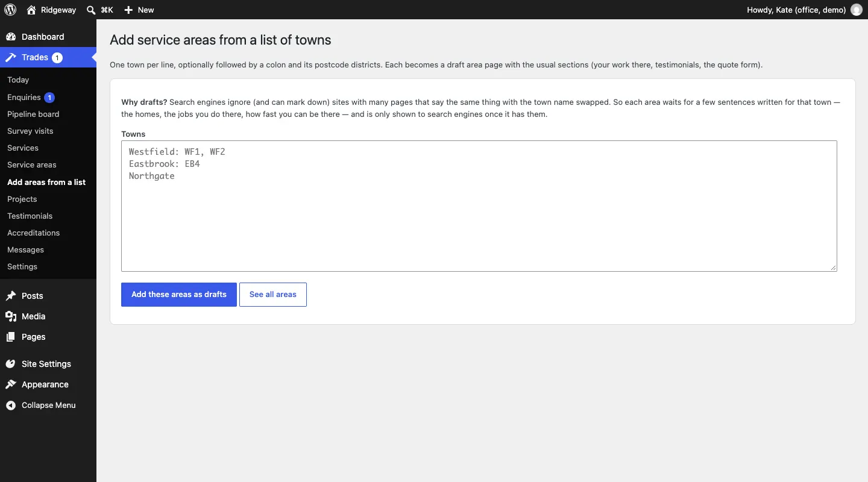Click the bold "Why drafts?" text
The width and height of the screenshot is (868, 482).
[x=144, y=102]
